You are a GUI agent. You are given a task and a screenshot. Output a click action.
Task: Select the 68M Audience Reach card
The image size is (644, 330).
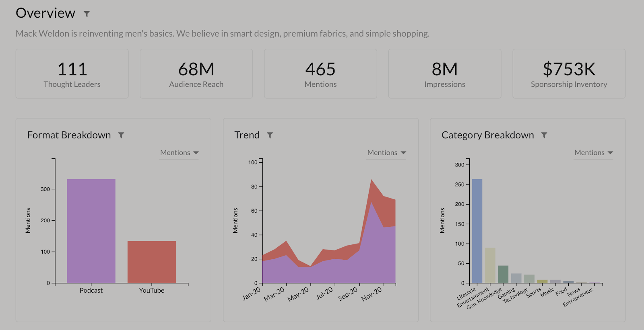(196, 74)
